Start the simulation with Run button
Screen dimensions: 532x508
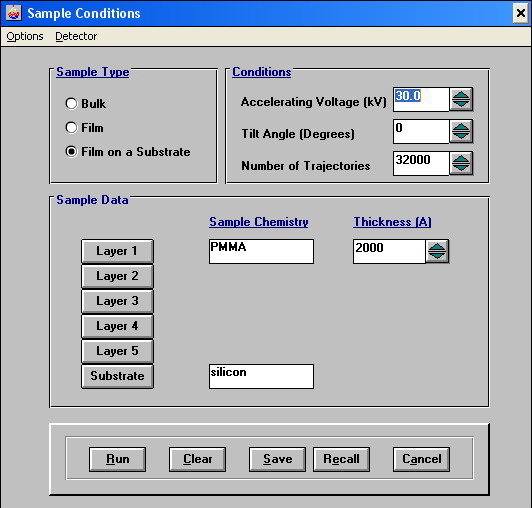117,459
